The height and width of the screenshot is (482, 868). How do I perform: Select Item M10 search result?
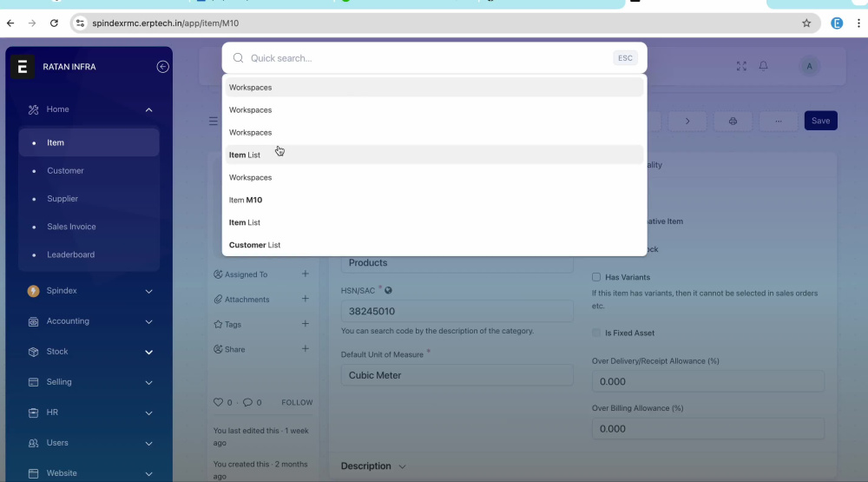click(434, 200)
